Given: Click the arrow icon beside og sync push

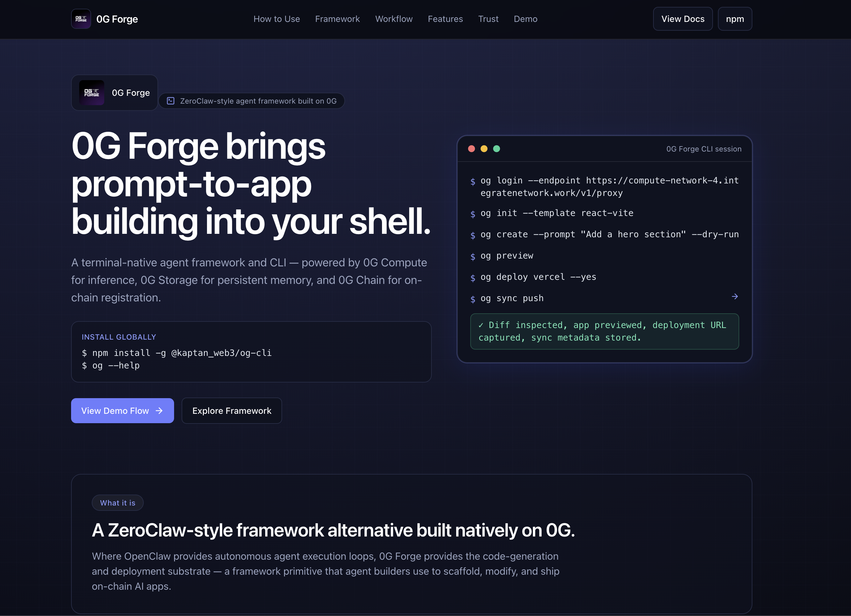Looking at the screenshot, I should coord(735,297).
